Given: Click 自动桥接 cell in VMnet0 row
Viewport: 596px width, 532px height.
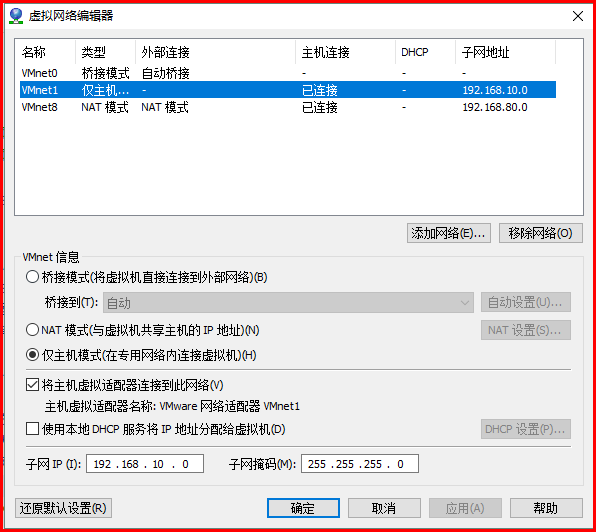Looking at the screenshot, I should click(x=165, y=73).
